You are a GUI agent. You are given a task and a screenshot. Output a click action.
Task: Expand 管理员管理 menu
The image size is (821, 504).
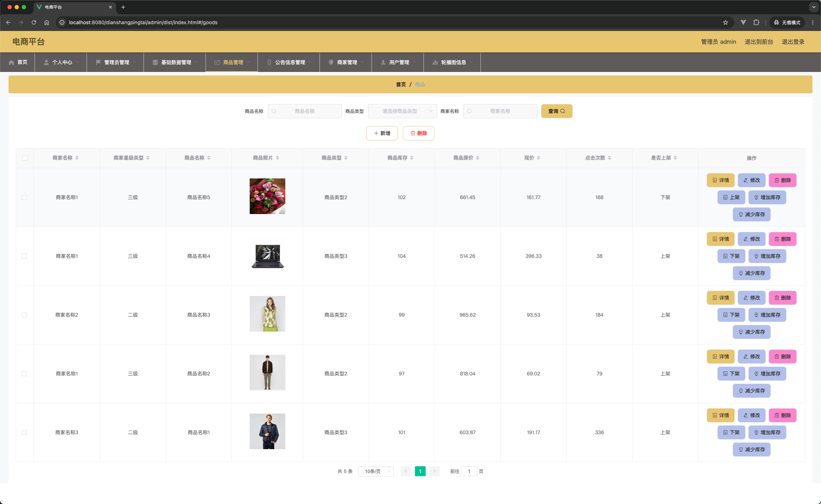click(x=115, y=62)
